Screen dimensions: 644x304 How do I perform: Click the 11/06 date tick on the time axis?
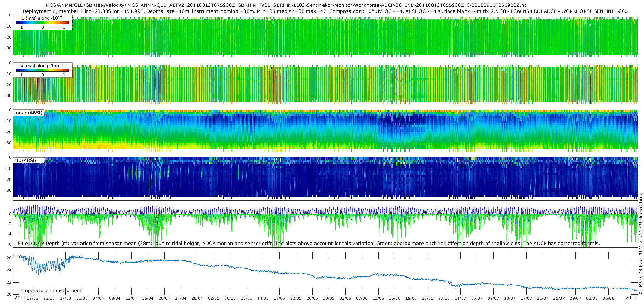coord(378,298)
